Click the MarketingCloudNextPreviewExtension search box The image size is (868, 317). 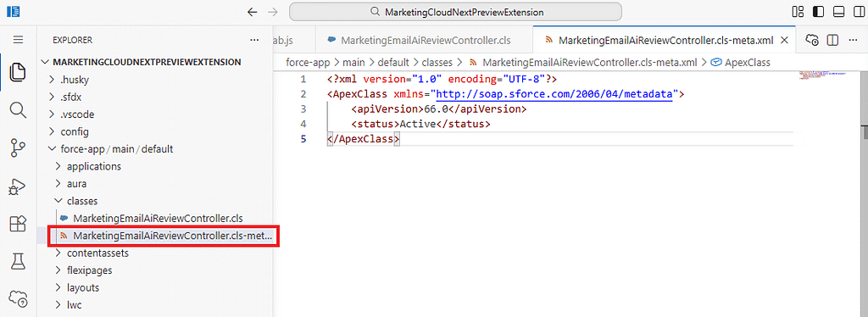coord(455,12)
